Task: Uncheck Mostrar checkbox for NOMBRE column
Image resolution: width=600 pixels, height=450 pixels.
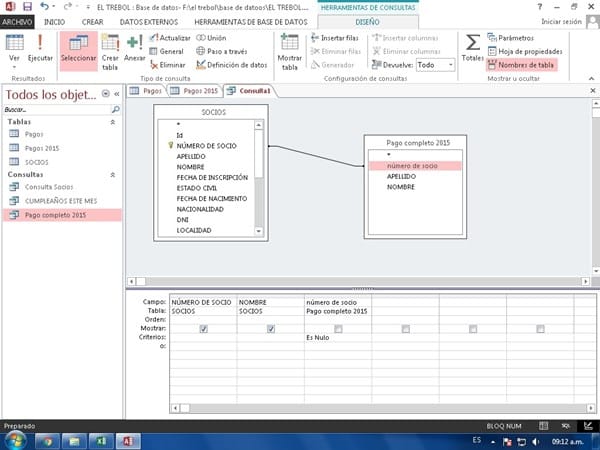Action: point(270,328)
